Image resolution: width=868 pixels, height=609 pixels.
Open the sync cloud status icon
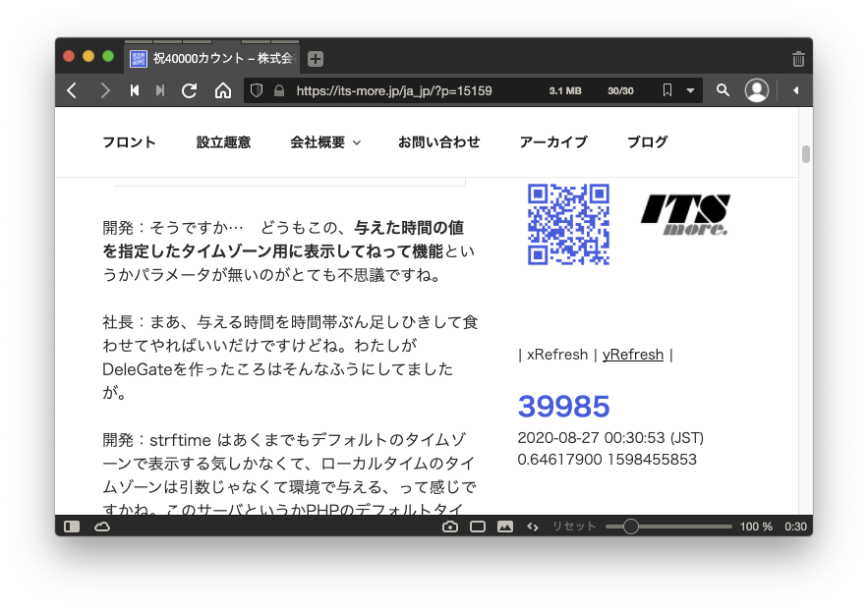pos(102,526)
